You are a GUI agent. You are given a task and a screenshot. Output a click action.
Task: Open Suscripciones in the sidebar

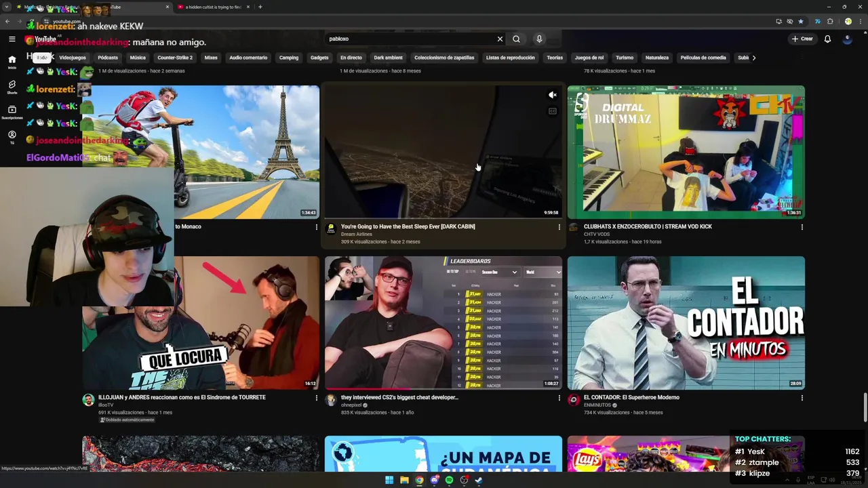click(12, 112)
